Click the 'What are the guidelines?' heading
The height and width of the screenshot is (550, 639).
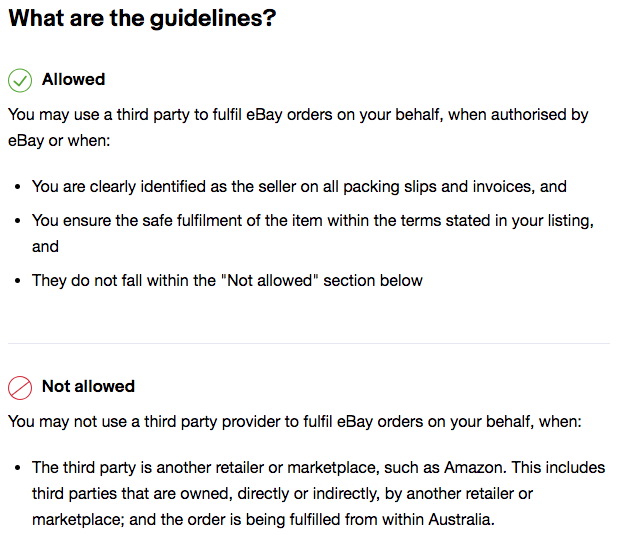(142, 19)
